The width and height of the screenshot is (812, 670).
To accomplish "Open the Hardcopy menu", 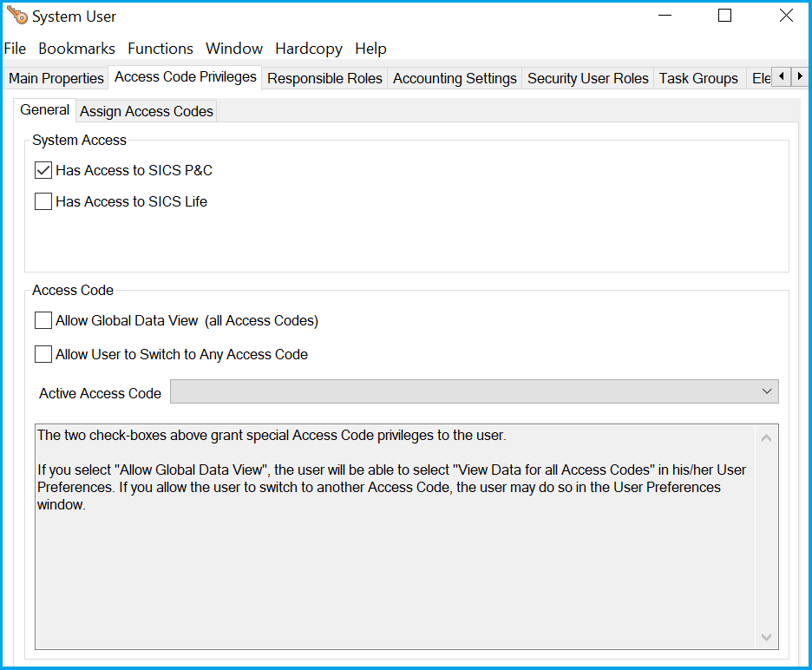I will click(309, 49).
